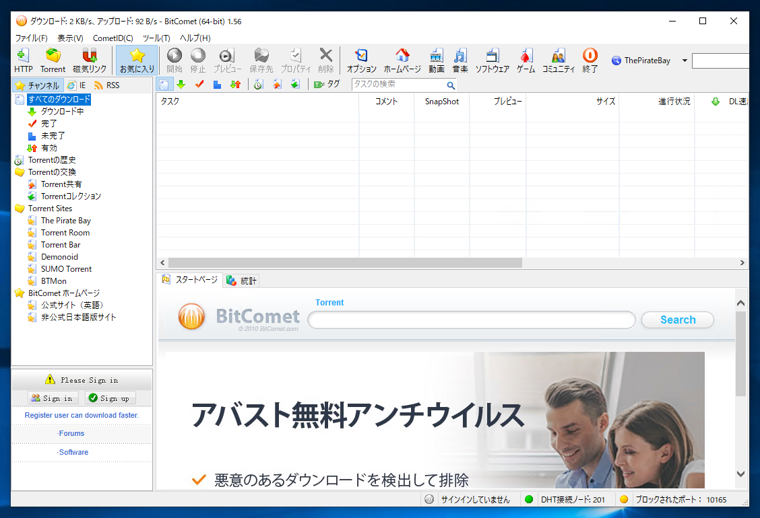This screenshot has width=760, height=518.
Task: Click the Search button on start page
Action: click(678, 320)
